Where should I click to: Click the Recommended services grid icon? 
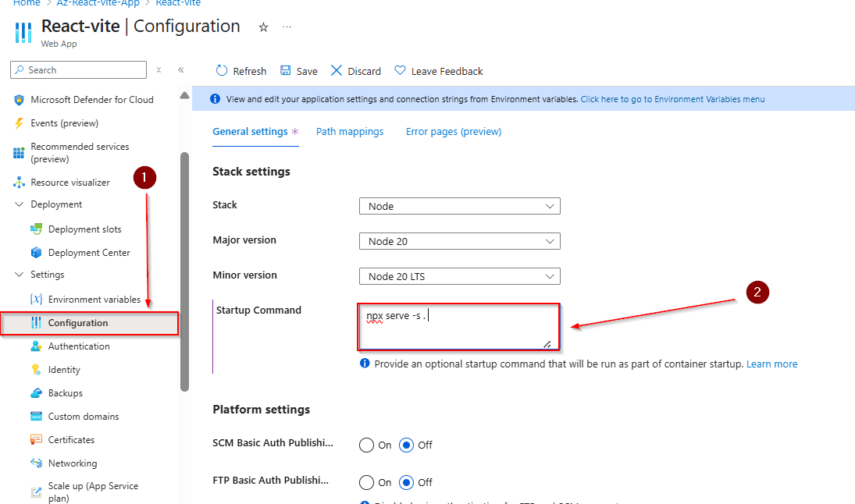(19, 153)
